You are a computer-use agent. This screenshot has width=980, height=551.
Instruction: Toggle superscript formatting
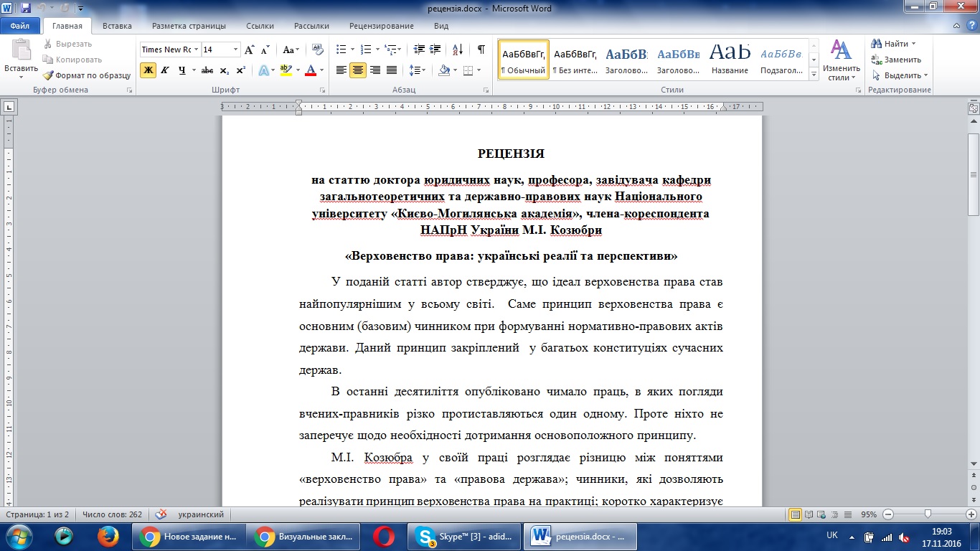click(x=240, y=70)
